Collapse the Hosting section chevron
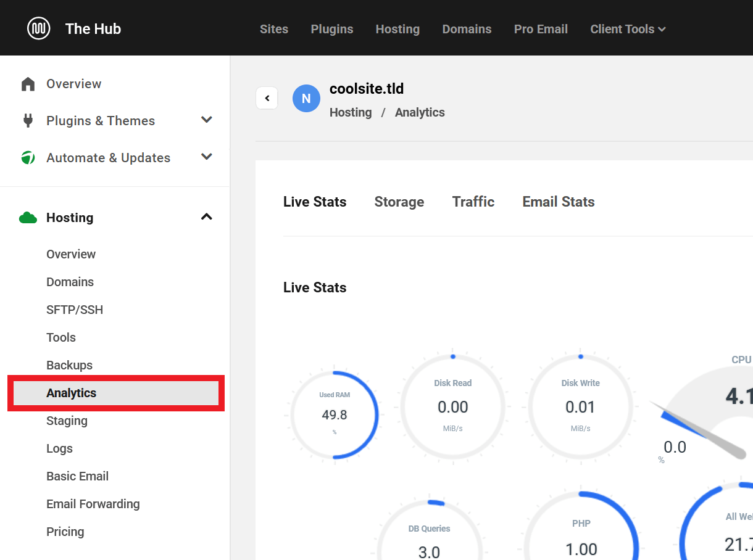This screenshot has width=753, height=560. pos(207,217)
